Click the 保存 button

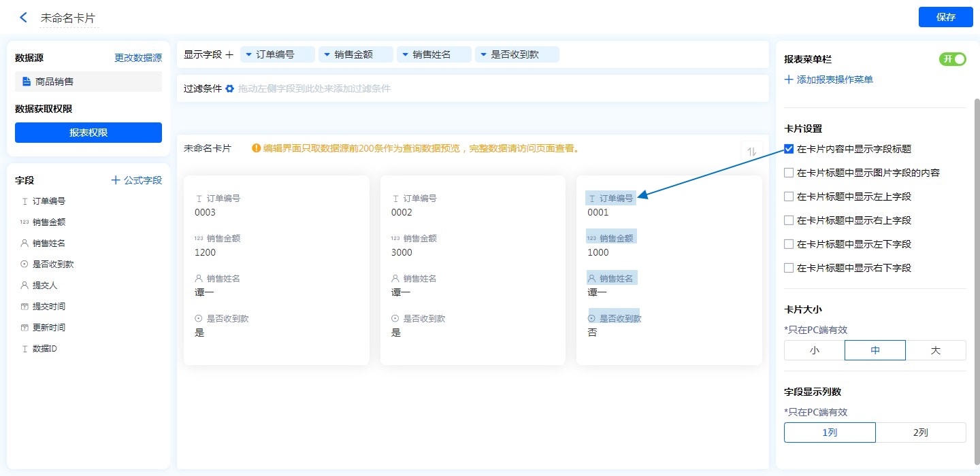[x=945, y=17]
